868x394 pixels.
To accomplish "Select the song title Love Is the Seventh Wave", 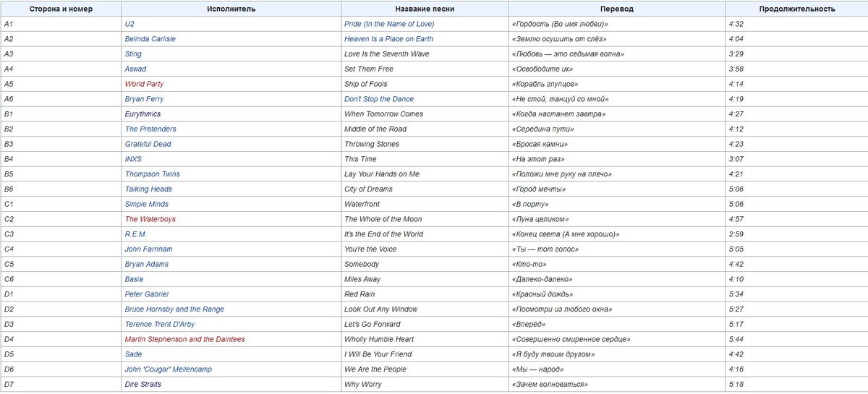I will pyautogui.click(x=387, y=54).
